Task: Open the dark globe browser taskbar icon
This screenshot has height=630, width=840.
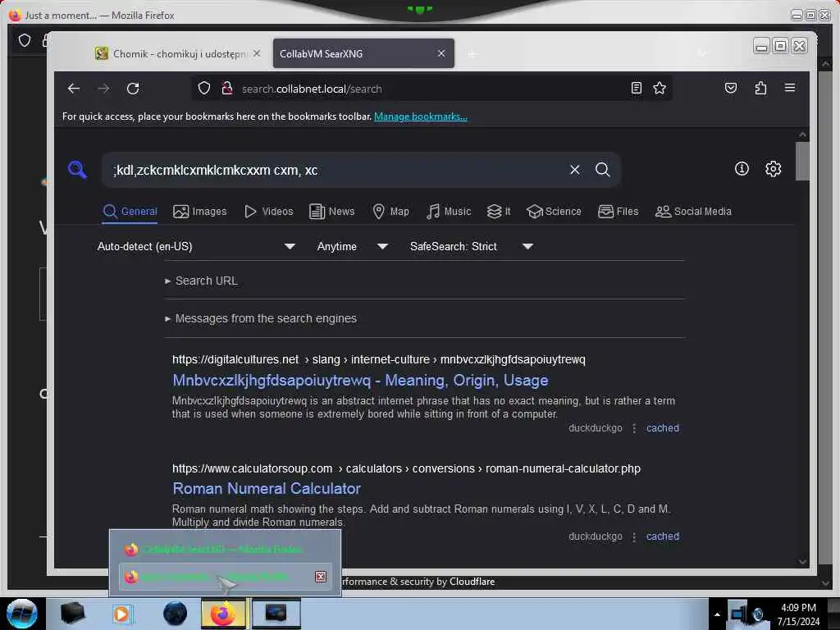Action: click(x=176, y=614)
